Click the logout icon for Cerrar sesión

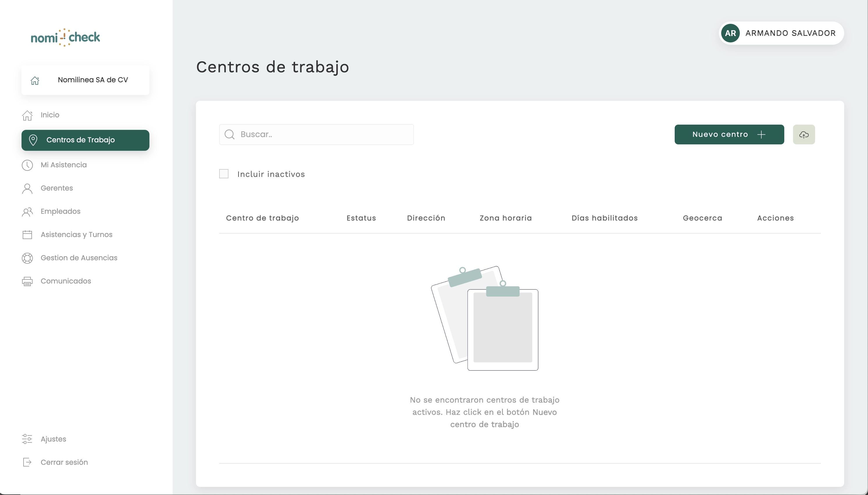point(27,462)
